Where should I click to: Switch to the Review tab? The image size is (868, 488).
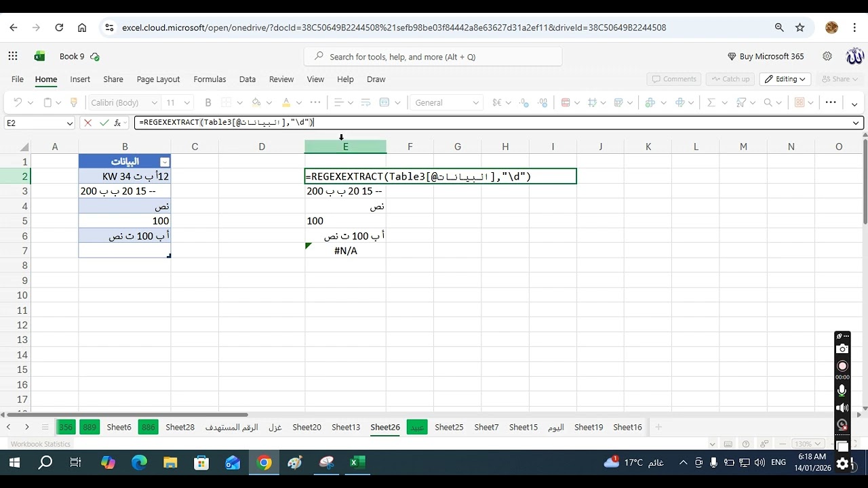(x=281, y=79)
